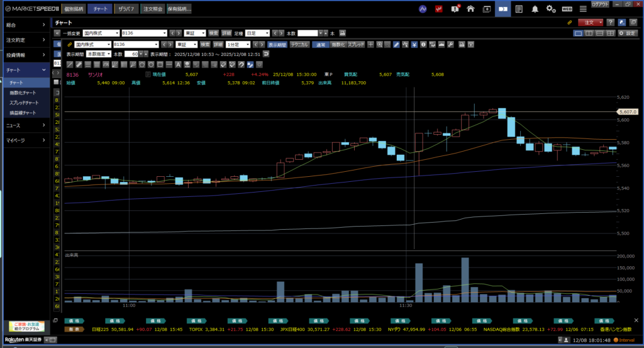Open the home icon in top bar
Viewport: 644px width, 348px height.
pyautogui.click(x=470, y=9)
